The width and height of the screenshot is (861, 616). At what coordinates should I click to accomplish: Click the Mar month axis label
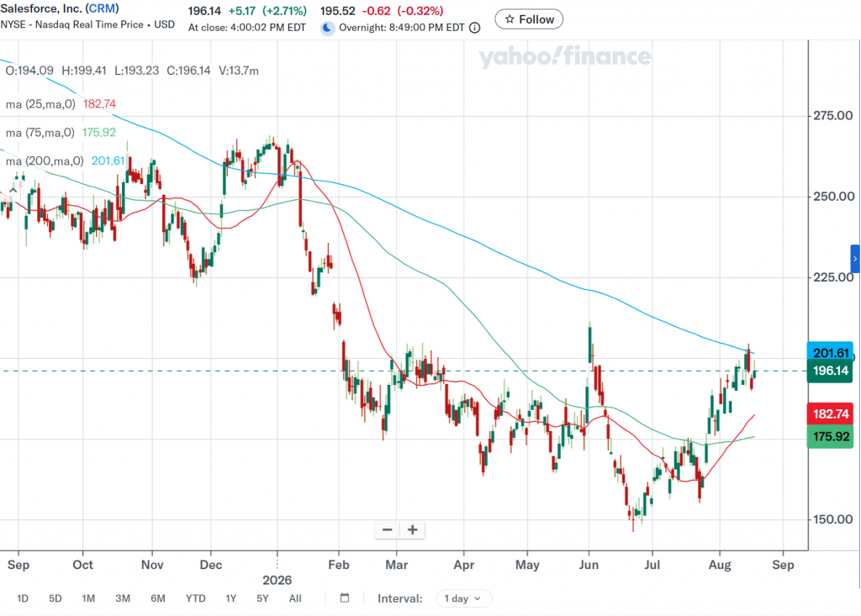pyautogui.click(x=397, y=565)
